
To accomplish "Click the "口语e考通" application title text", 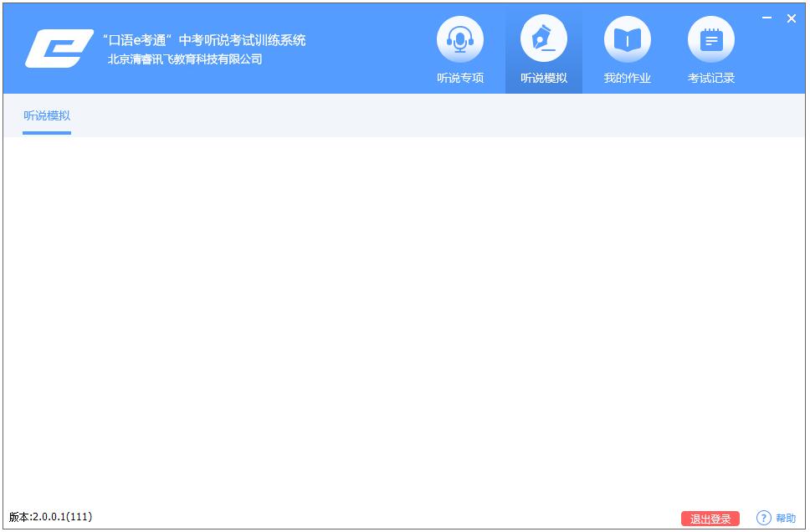I will pyautogui.click(x=203, y=40).
